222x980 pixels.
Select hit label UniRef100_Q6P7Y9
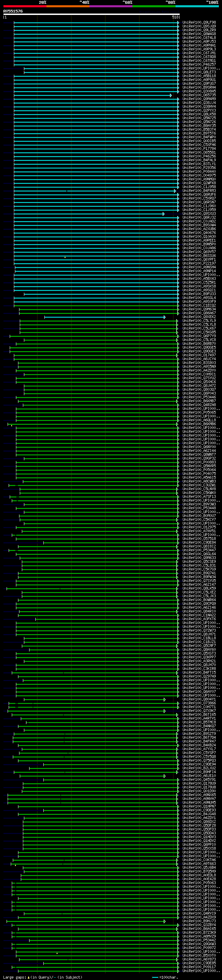click(199, 336)
